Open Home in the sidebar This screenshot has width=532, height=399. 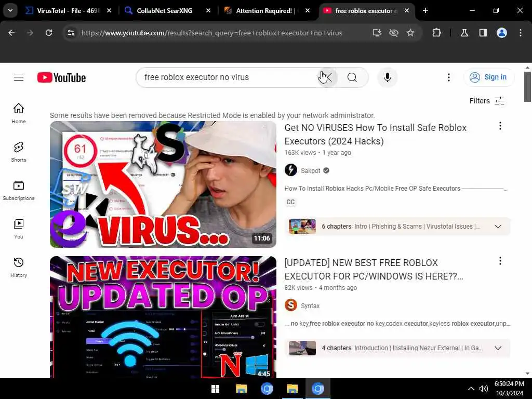click(x=19, y=113)
